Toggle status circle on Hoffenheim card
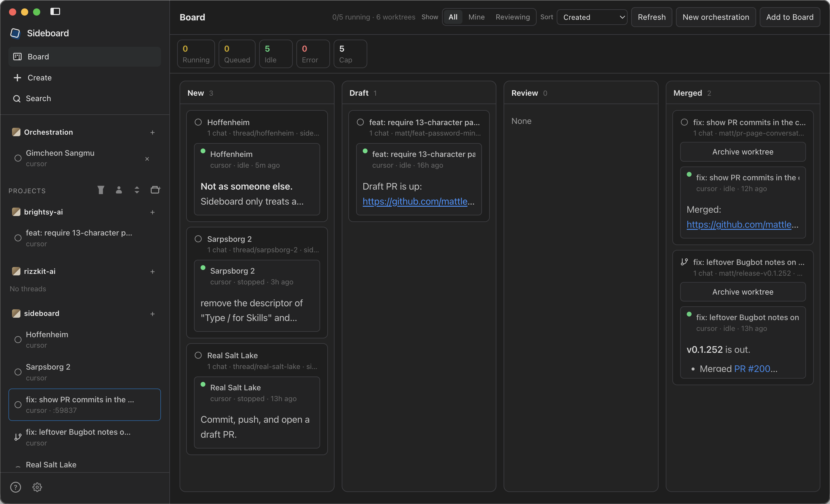 (198, 122)
